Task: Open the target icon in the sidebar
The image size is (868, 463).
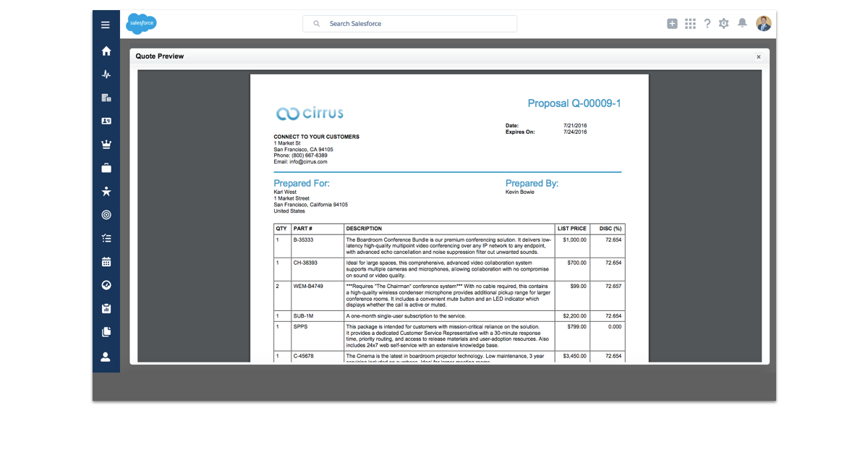Action: coord(106,215)
